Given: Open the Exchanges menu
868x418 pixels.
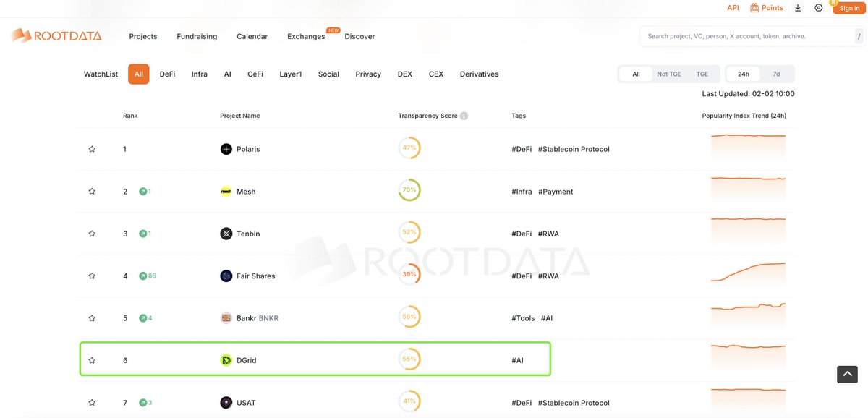Looking at the screenshot, I should [306, 36].
